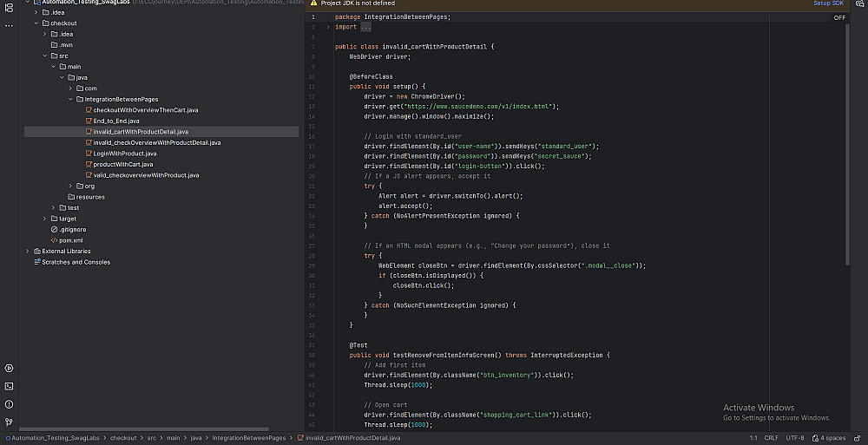Click the Setup SDK link
This screenshot has width=868, height=445.
coord(827,3)
